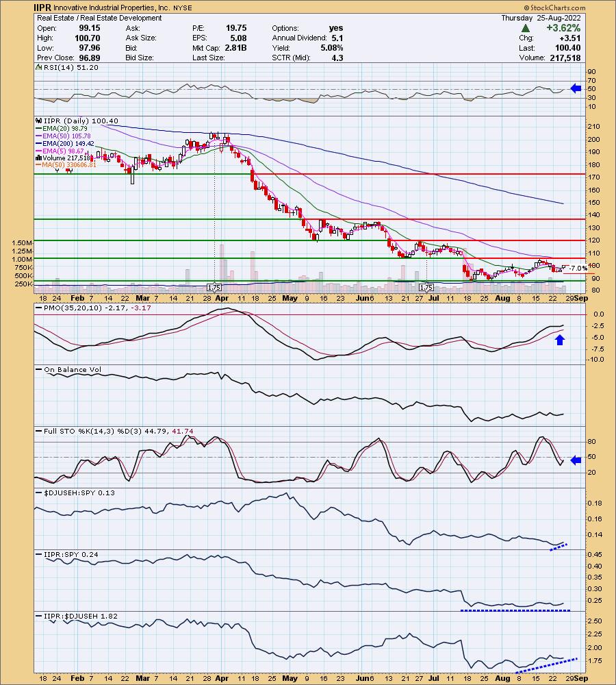Click the 1.75 dividend marker near July
Viewport: 616px width, 685px height.
(x=426, y=288)
